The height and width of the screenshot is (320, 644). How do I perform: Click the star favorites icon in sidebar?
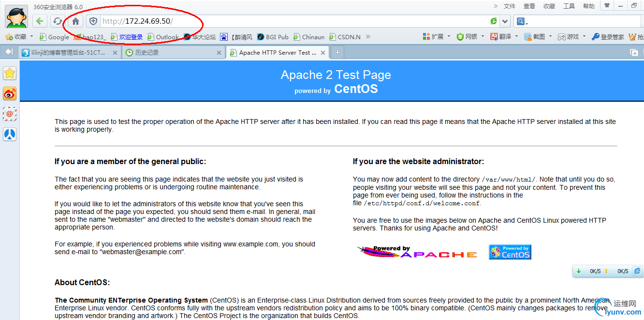(10, 73)
